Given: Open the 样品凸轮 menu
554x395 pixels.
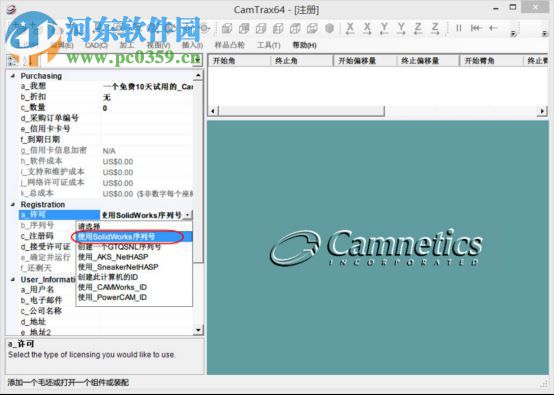Looking at the screenshot, I should (x=229, y=45).
